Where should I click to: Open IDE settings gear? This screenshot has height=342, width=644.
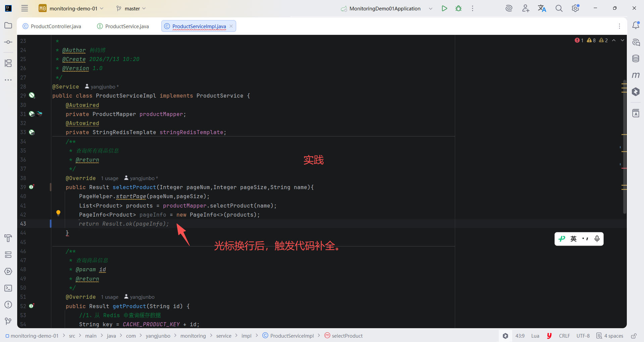coord(576,8)
